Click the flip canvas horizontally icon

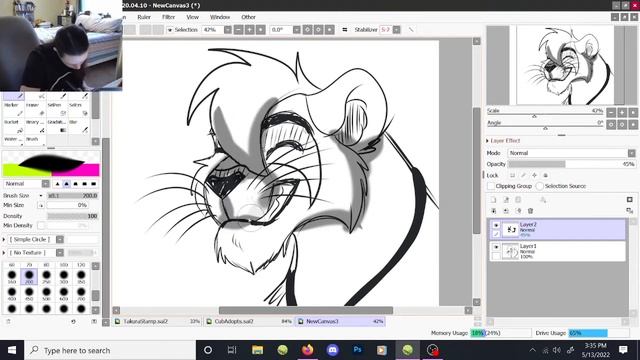tap(345, 30)
